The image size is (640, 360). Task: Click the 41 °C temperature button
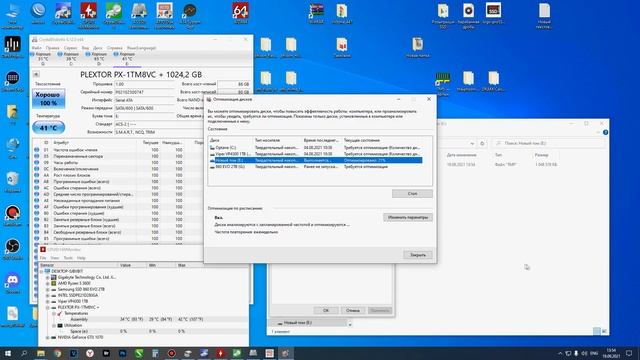click(x=49, y=128)
